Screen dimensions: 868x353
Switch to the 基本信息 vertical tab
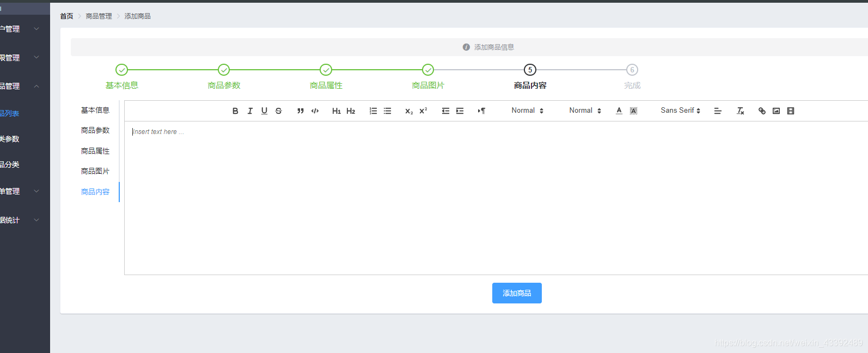coord(95,110)
